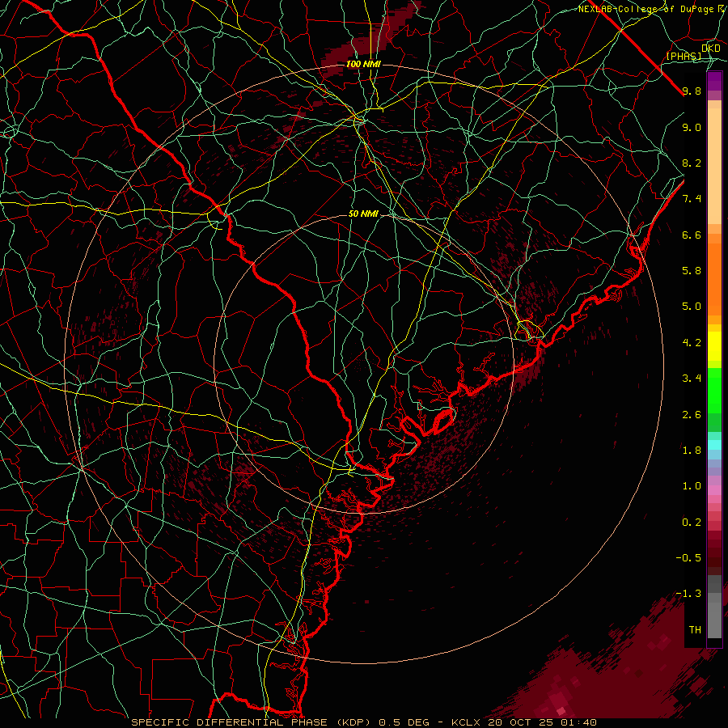The height and width of the screenshot is (728, 728).
Task: Click the 1.0 legend value
Action: tap(692, 486)
